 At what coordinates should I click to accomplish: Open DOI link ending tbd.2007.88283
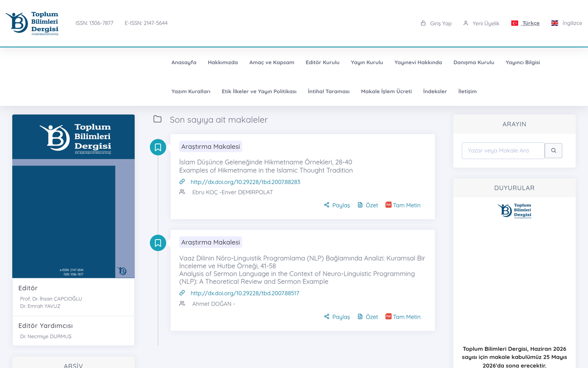[245, 182]
